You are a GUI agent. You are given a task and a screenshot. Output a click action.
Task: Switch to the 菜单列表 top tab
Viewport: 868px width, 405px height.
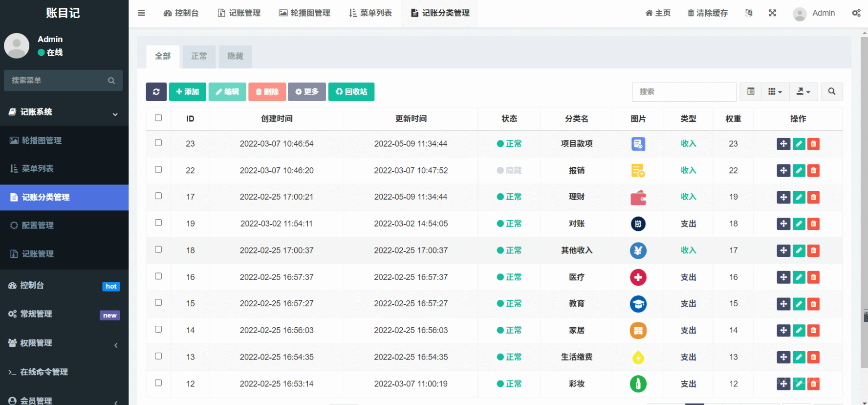tap(370, 13)
